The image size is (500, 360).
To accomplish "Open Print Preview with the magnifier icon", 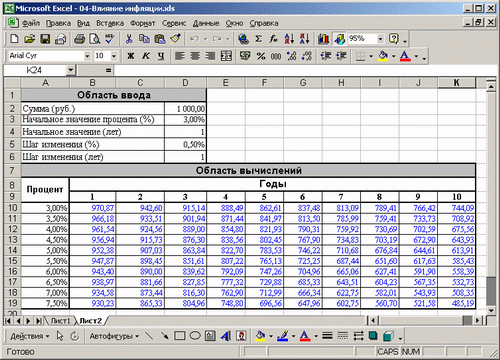I will pos(95,39).
